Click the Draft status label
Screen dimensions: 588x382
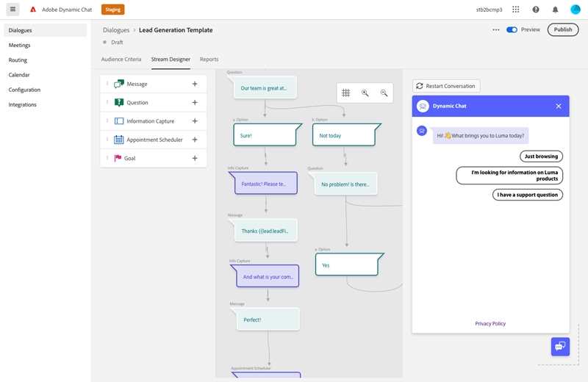click(x=117, y=43)
